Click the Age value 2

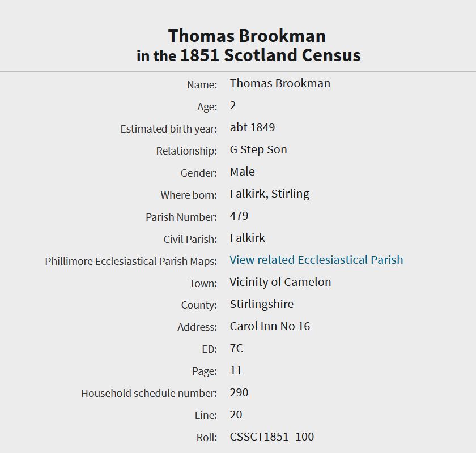(x=233, y=105)
